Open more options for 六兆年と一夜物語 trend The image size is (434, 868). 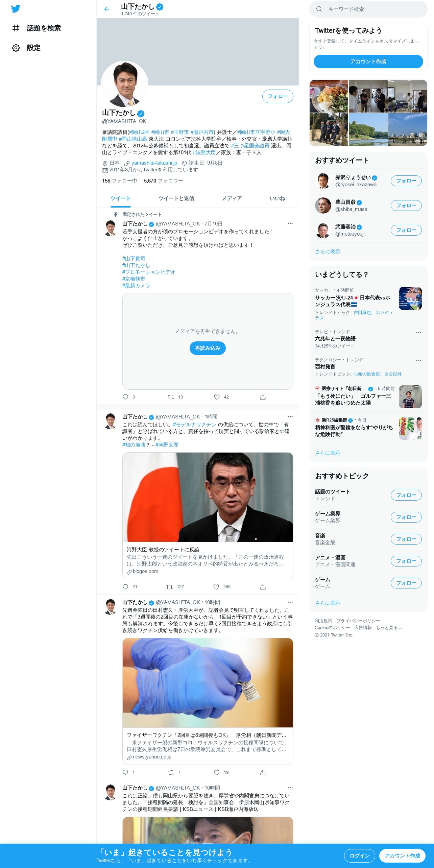[x=418, y=333]
